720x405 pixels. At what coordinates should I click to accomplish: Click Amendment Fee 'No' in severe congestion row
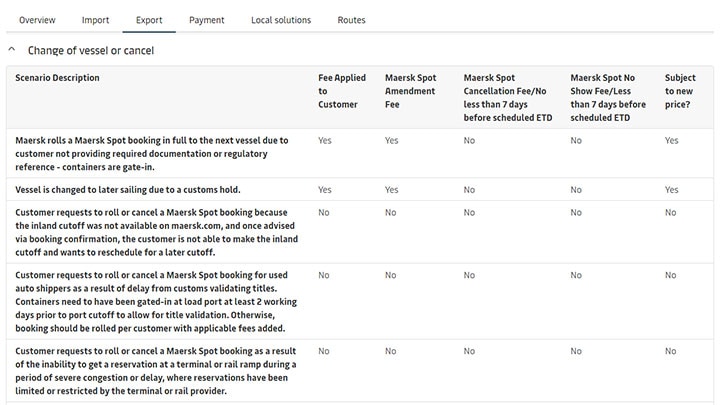[390, 351]
